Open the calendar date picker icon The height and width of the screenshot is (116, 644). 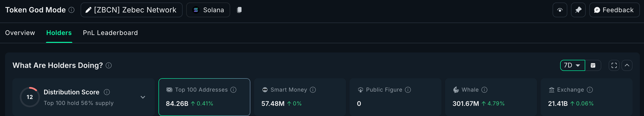[x=593, y=65]
